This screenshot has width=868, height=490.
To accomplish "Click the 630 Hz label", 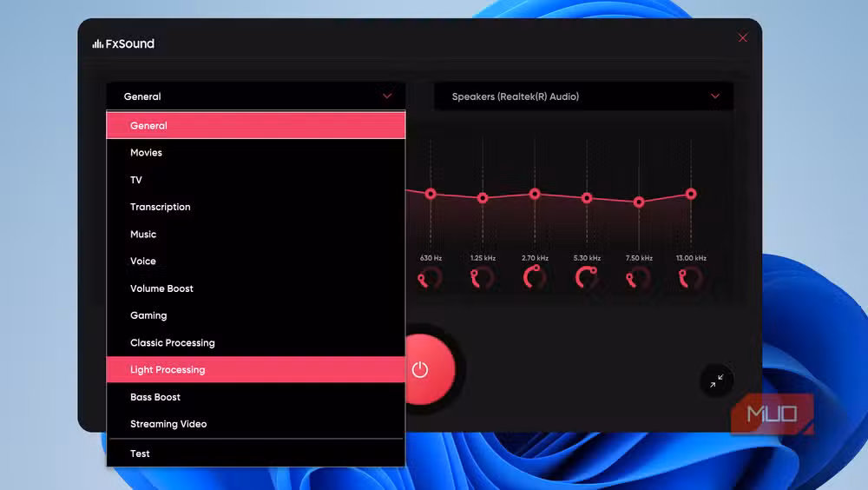I will [431, 258].
